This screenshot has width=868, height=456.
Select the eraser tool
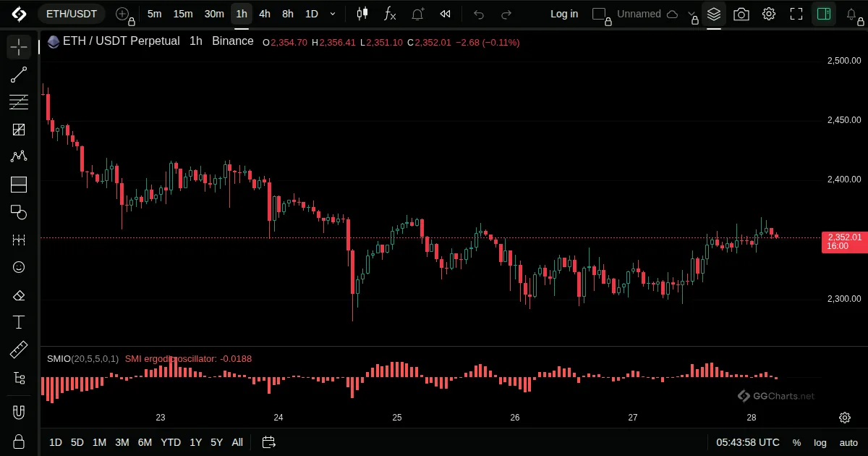click(19, 295)
